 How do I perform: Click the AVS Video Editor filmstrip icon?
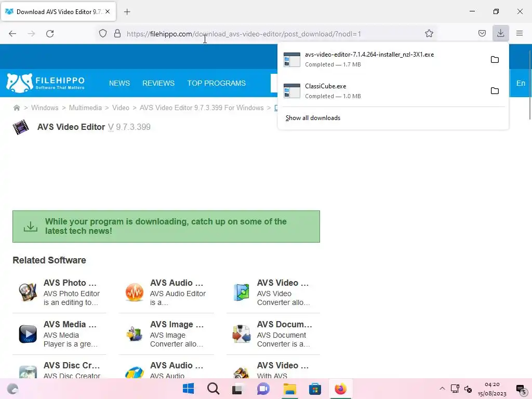21,127
